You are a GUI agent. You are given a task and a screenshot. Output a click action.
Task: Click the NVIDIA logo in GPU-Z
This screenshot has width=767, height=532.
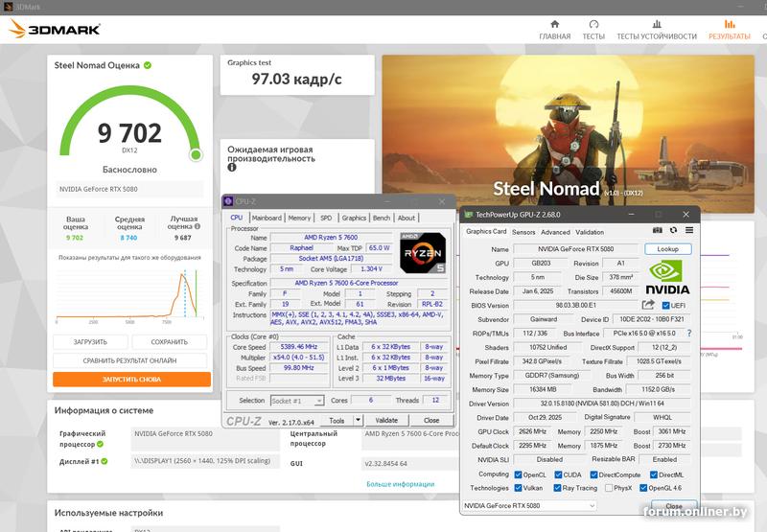(x=667, y=277)
